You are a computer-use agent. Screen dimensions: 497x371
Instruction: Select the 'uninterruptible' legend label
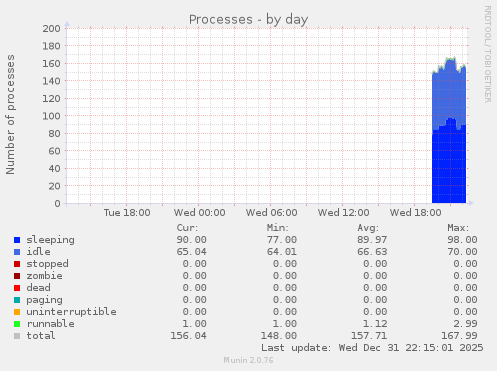(71, 312)
